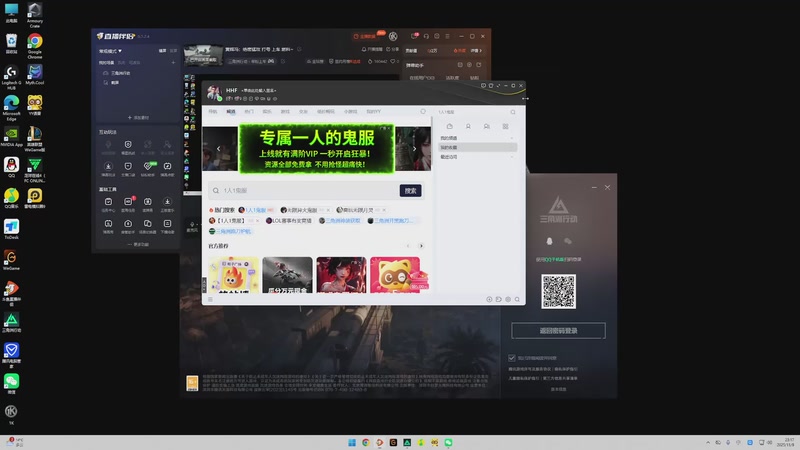Click the channel icon in YY right panel
This screenshot has height=450, width=800.
coord(449,126)
